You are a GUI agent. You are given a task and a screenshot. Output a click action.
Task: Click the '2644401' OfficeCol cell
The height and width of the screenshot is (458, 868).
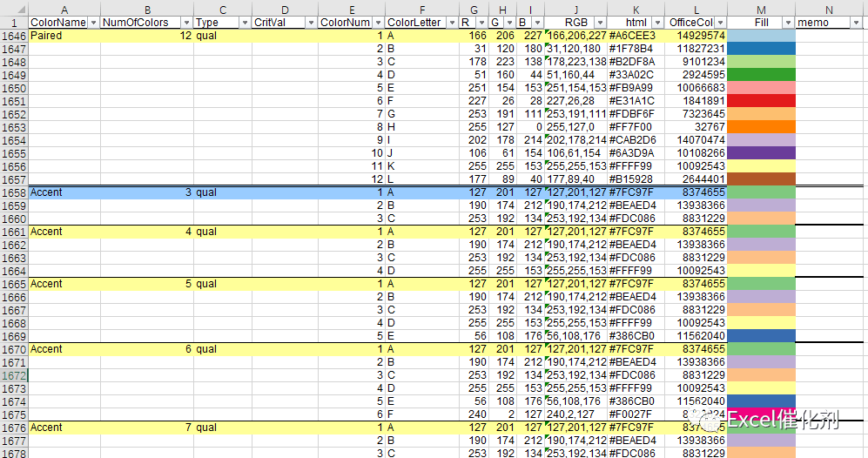[x=696, y=178]
